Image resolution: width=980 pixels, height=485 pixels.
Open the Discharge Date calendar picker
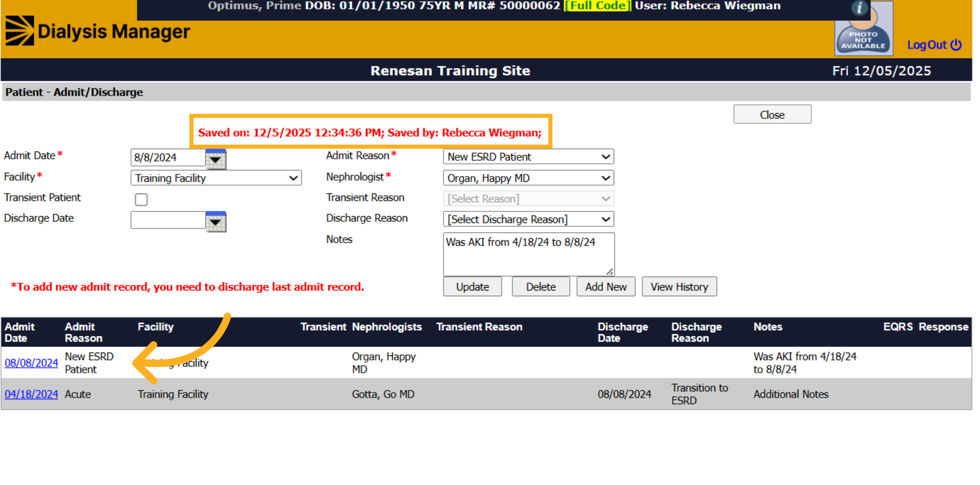(x=216, y=221)
